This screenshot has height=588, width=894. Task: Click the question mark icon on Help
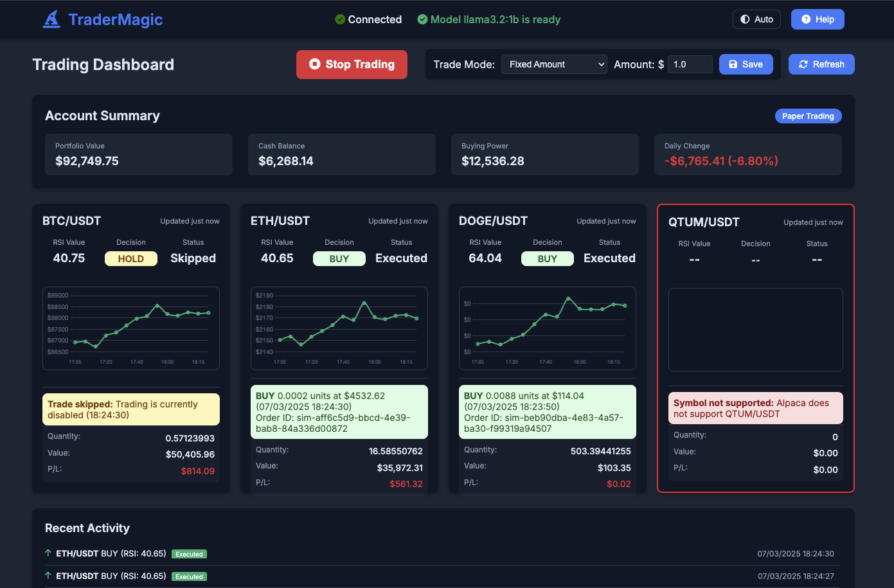pos(806,19)
